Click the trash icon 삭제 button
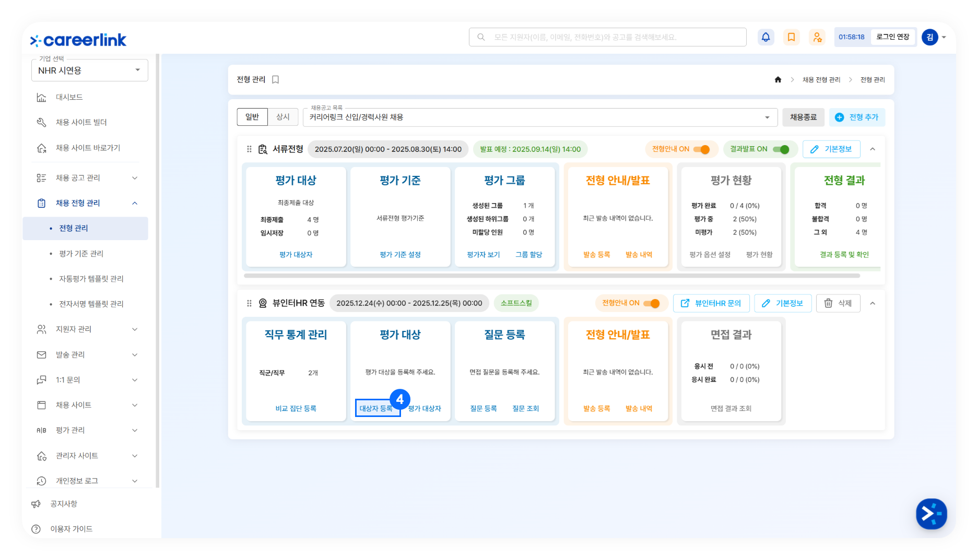This screenshot has width=978, height=560. [x=838, y=303]
